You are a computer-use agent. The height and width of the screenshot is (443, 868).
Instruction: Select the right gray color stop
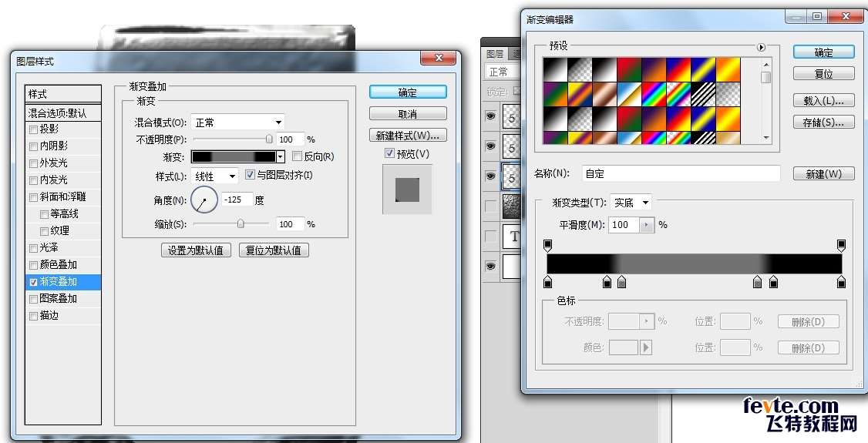(x=757, y=283)
